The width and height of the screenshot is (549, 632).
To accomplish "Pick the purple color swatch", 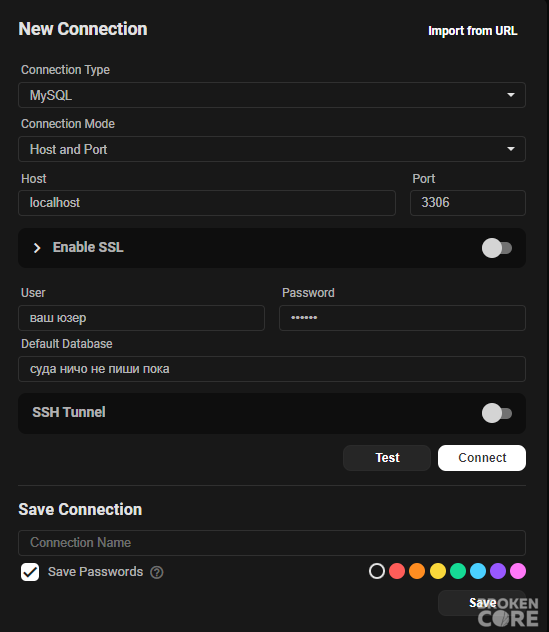I will tap(498, 571).
